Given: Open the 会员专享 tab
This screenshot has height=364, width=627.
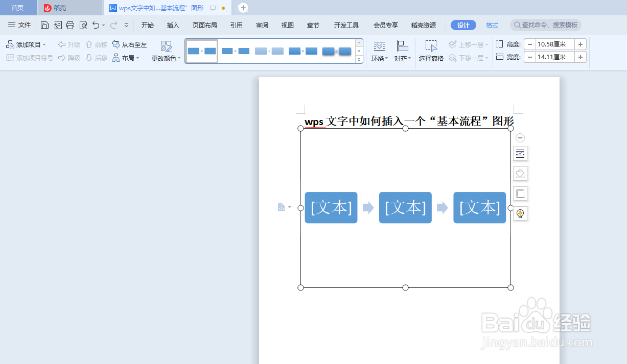Looking at the screenshot, I should (386, 25).
